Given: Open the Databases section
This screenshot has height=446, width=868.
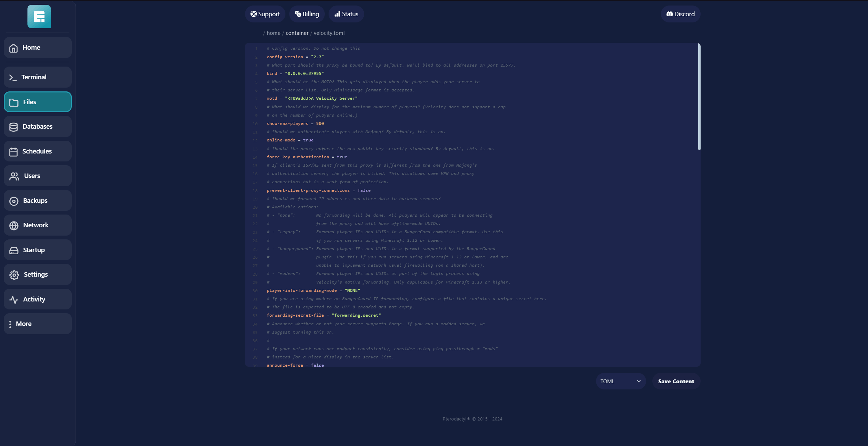Looking at the screenshot, I should click(x=38, y=127).
